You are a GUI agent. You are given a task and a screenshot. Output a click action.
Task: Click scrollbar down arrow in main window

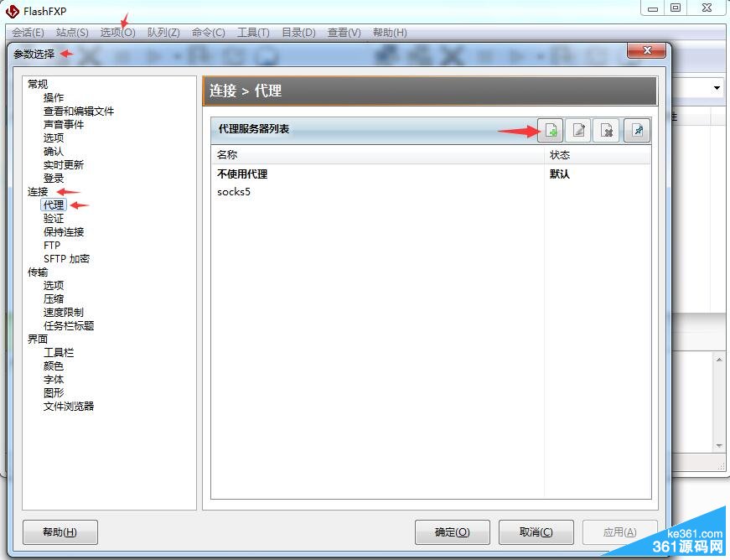pos(719,446)
